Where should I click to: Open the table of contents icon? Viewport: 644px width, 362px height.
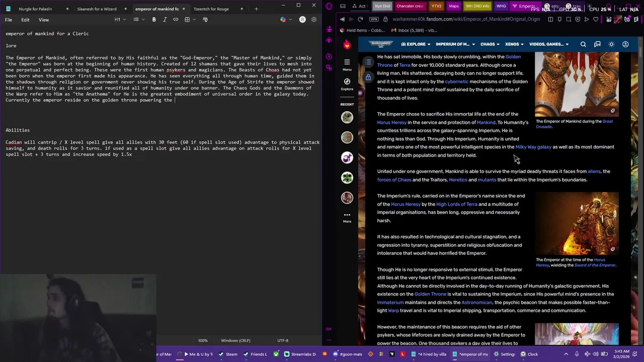[369, 62]
